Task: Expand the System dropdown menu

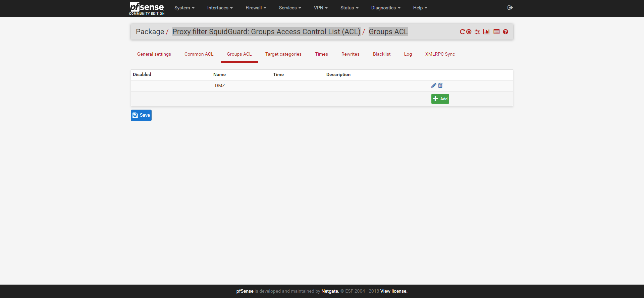Action: click(184, 8)
